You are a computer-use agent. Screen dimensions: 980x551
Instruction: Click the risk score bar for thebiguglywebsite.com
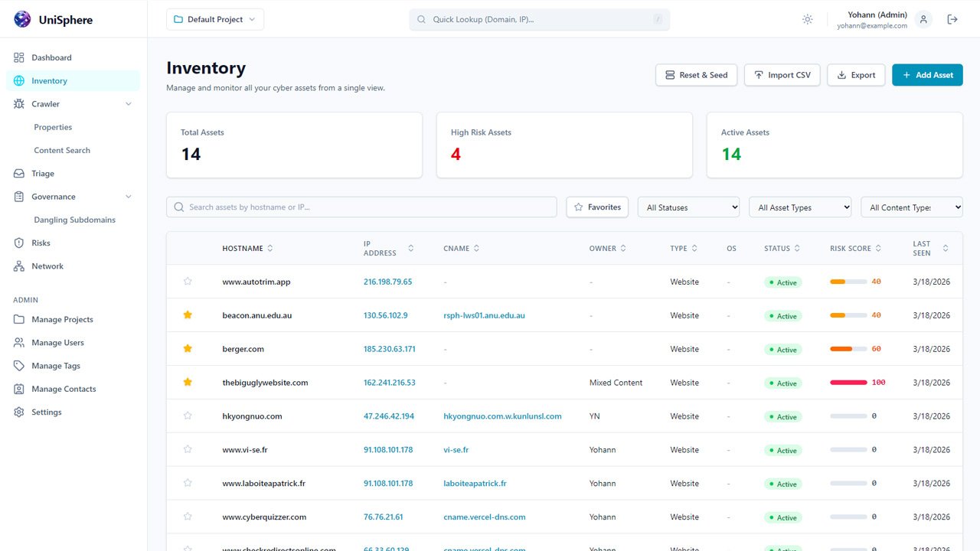[x=848, y=383]
